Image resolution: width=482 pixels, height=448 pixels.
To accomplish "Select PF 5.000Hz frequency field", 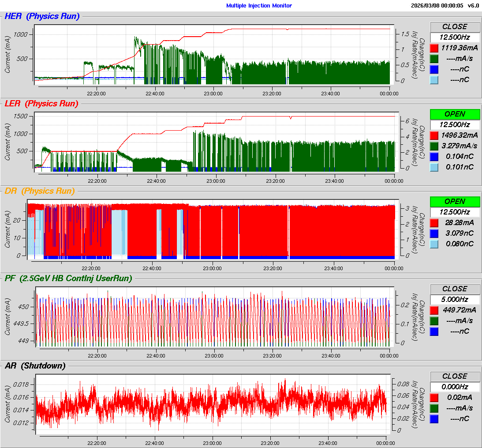I will 455,299.
